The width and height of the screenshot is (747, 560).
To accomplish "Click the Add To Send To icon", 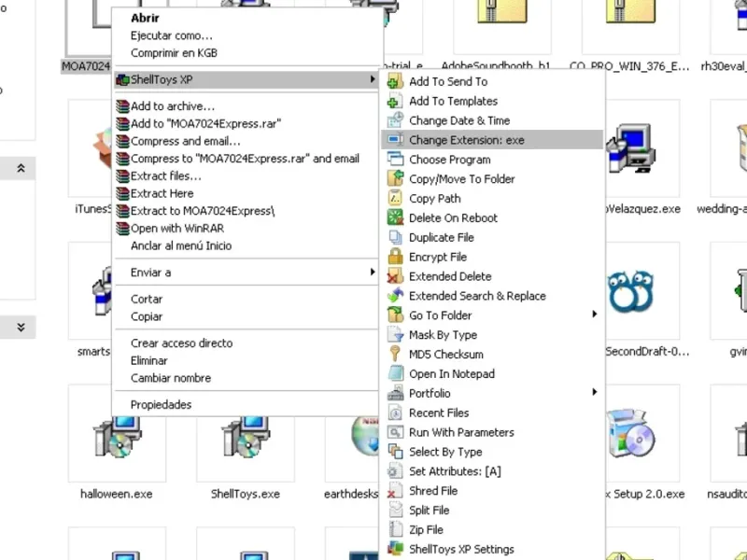I will click(395, 81).
